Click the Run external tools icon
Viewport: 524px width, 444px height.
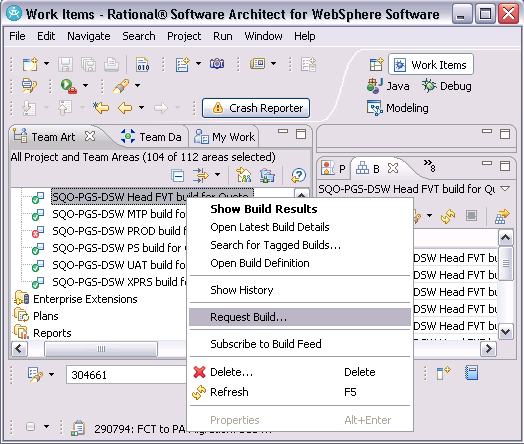click(69, 86)
